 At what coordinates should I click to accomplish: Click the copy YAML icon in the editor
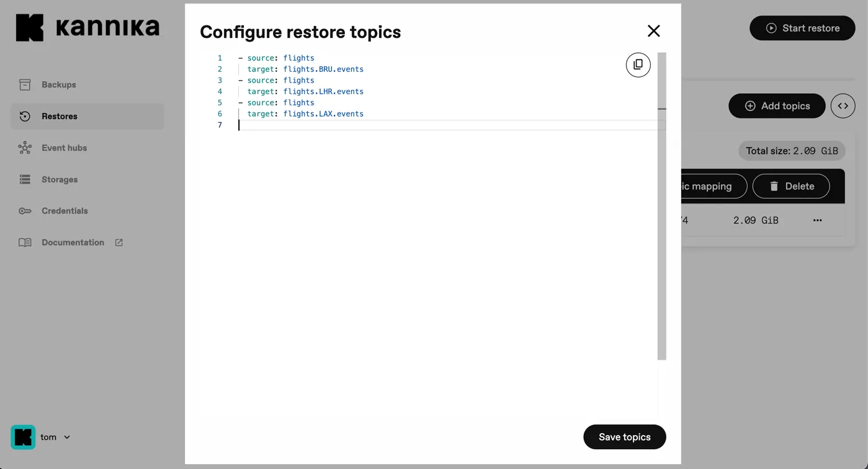[x=638, y=65]
